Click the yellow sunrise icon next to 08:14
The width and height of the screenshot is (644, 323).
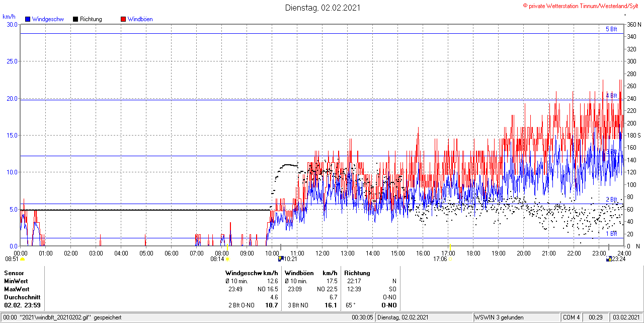[x=228, y=259]
